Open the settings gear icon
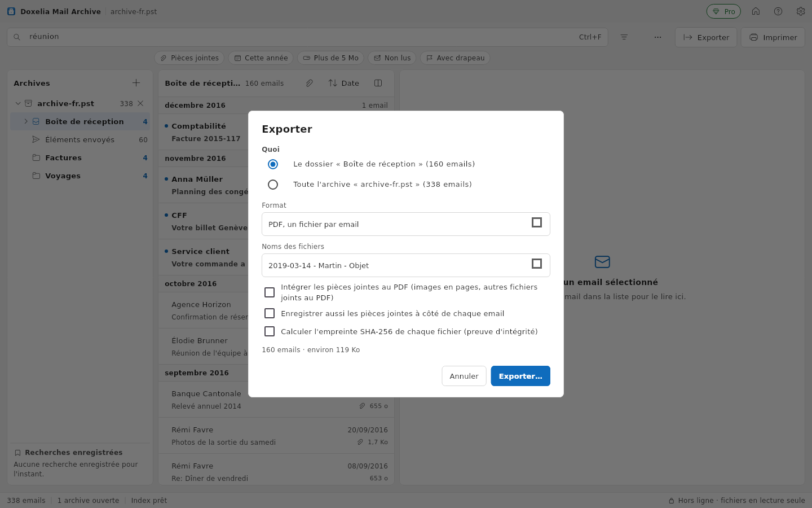The height and width of the screenshot is (508, 812). click(x=801, y=11)
